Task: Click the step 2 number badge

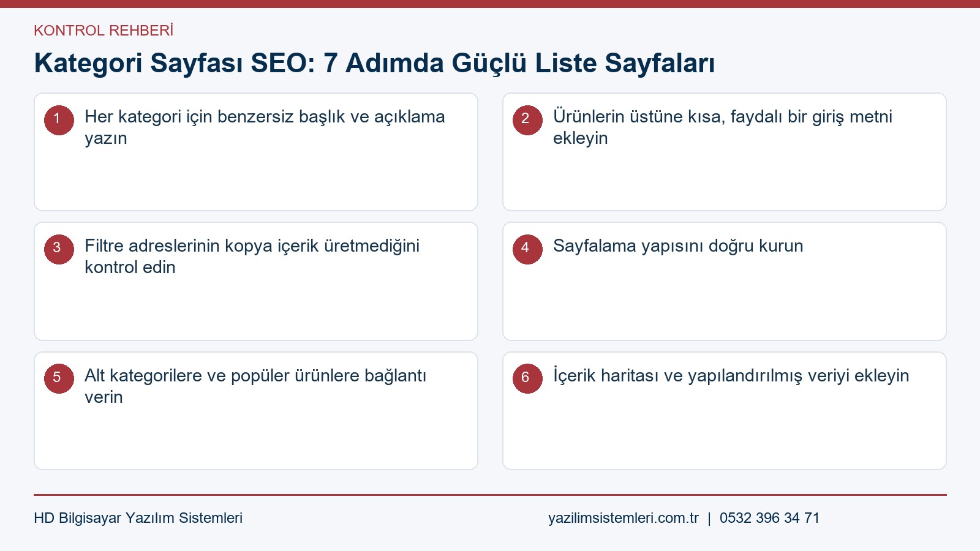Action: [527, 120]
